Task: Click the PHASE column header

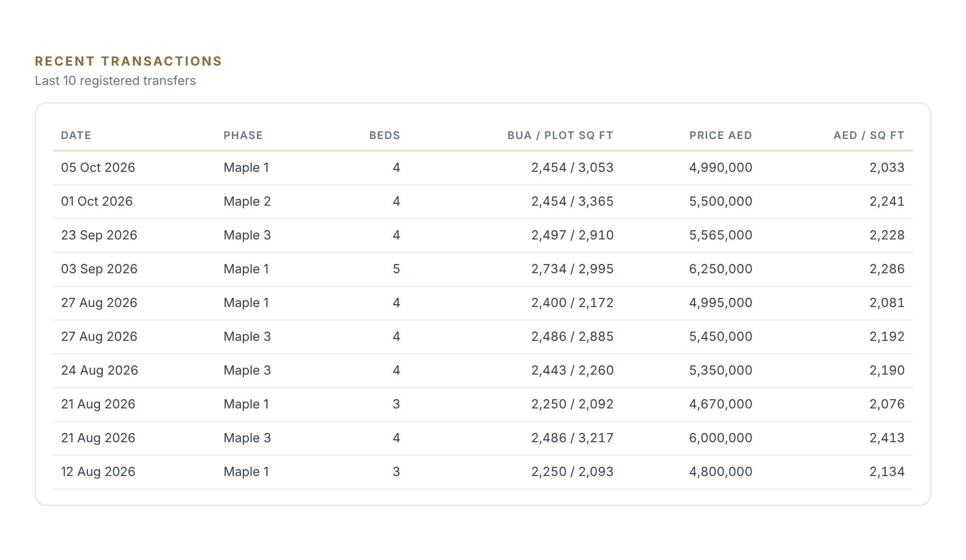Action: pos(243,135)
